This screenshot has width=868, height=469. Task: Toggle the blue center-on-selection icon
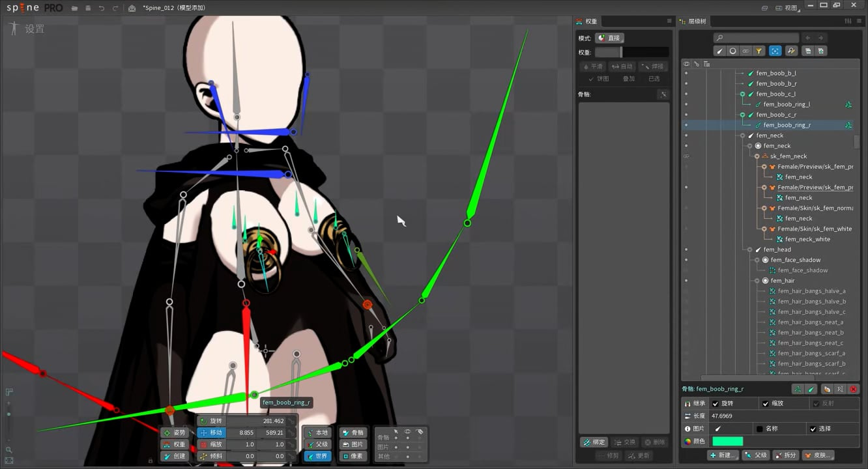click(775, 51)
